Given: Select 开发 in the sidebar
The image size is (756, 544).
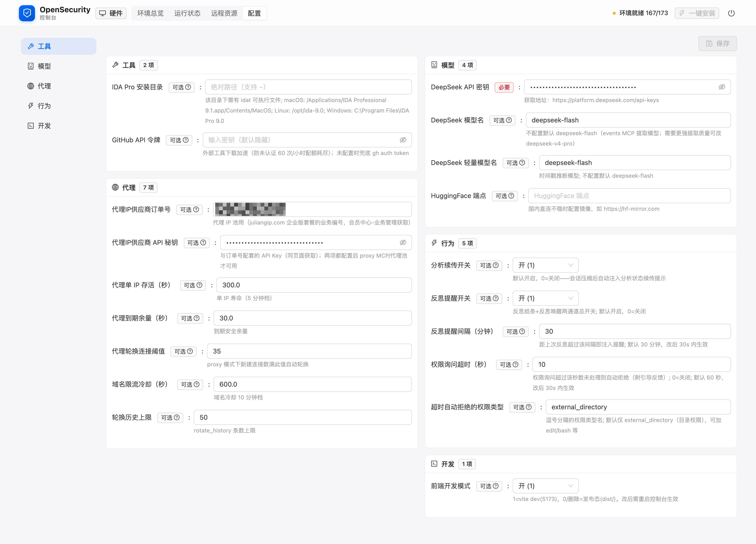Looking at the screenshot, I should [58, 126].
